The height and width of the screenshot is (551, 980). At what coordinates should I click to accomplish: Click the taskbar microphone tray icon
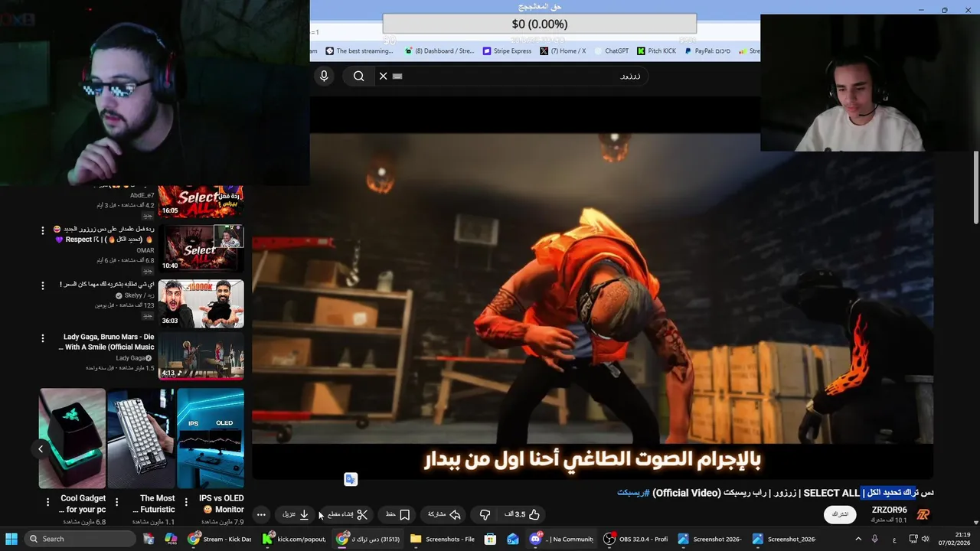875,539
